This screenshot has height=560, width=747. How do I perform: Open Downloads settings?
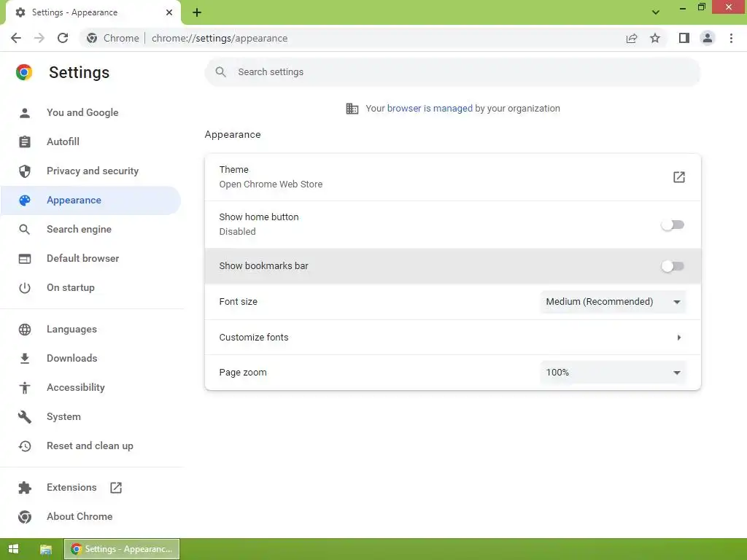click(72, 359)
